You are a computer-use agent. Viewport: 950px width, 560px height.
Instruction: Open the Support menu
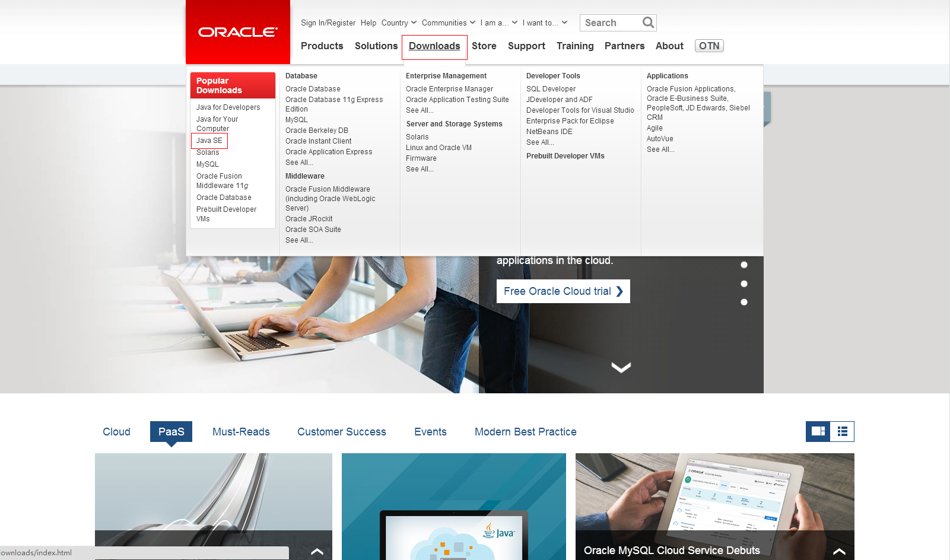click(x=526, y=46)
